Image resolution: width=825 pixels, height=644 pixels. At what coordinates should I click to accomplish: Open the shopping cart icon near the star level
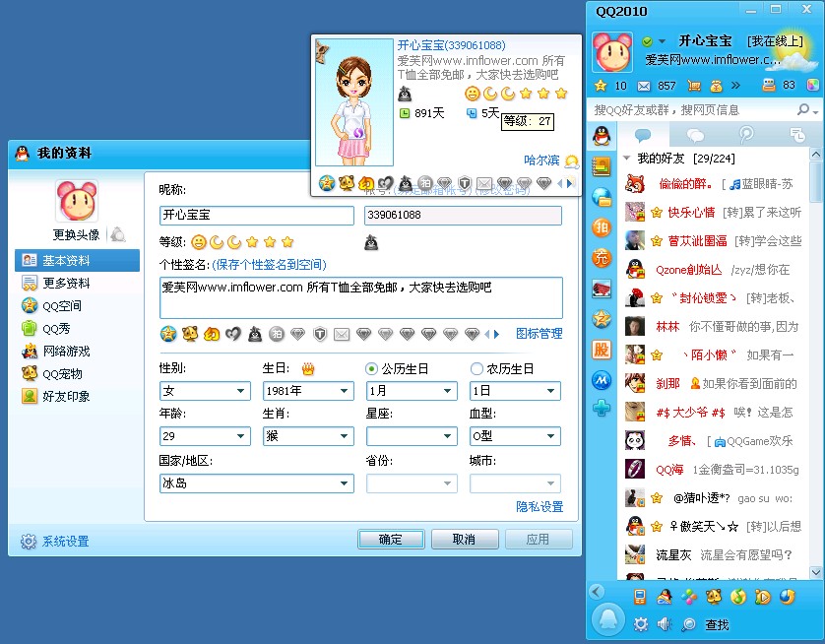tap(694, 86)
